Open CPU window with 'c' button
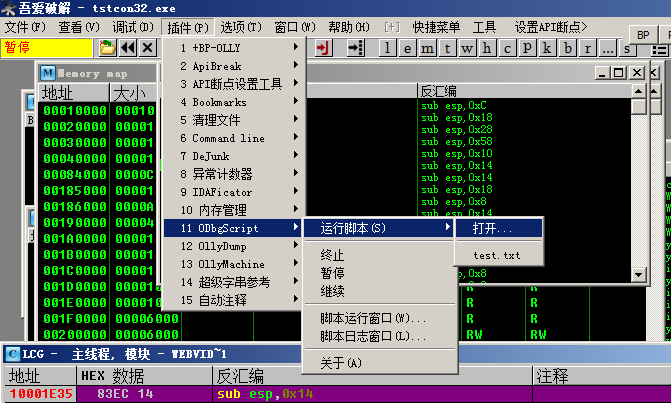This screenshot has width=671, height=403. point(507,47)
